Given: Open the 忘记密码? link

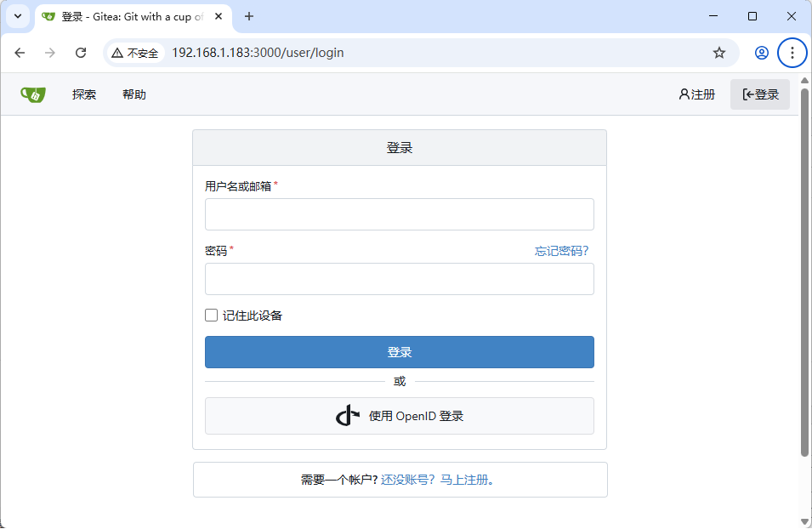Looking at the screenshot, I should coord(561,251).
